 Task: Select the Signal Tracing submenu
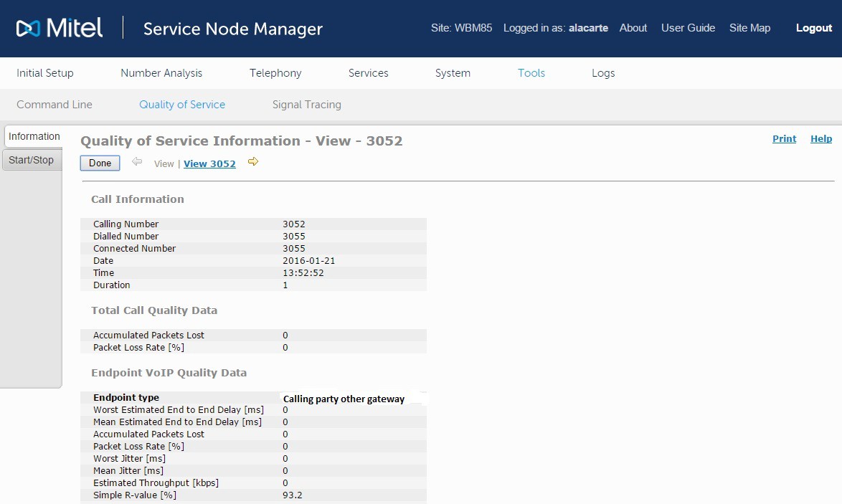(307, 105)
